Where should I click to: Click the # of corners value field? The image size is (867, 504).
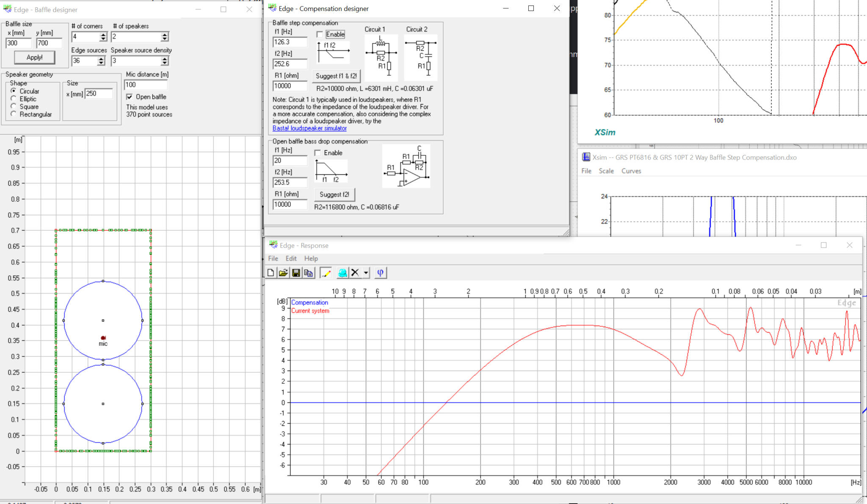(x=86, y=37)
